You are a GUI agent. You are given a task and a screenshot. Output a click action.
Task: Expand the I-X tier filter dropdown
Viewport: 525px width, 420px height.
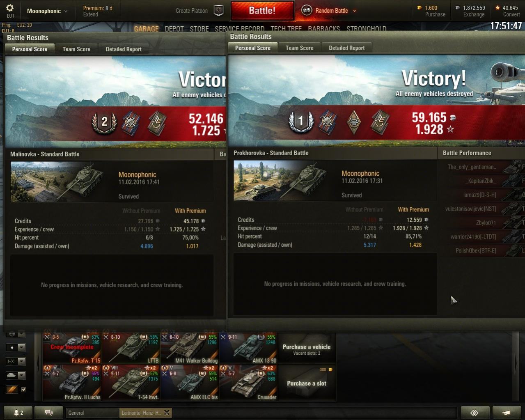16,361
